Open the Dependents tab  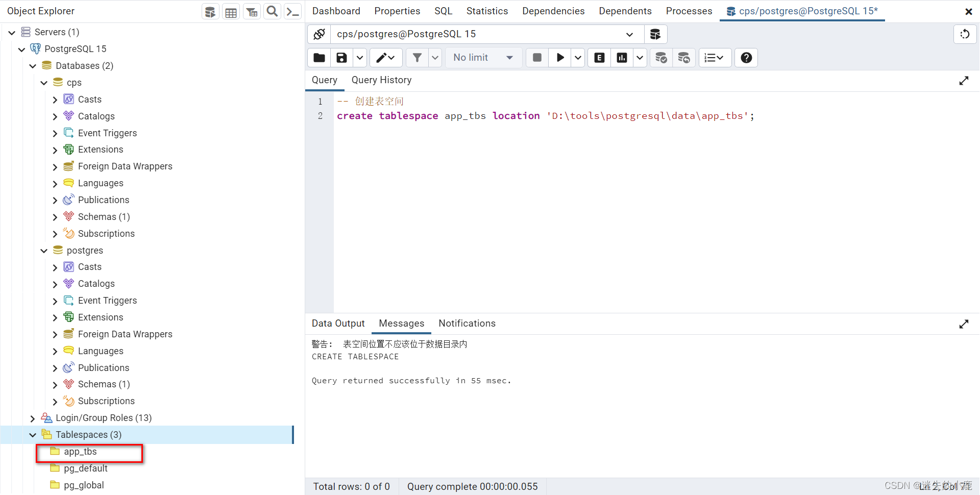click(625, 11)
